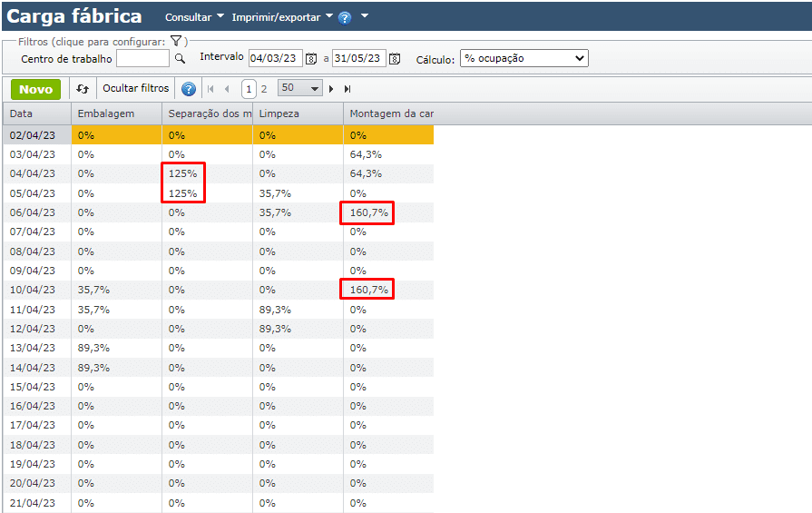The image size is (812, 513).
Task: Click Ocultar filtros button
Action: (136, 88)
